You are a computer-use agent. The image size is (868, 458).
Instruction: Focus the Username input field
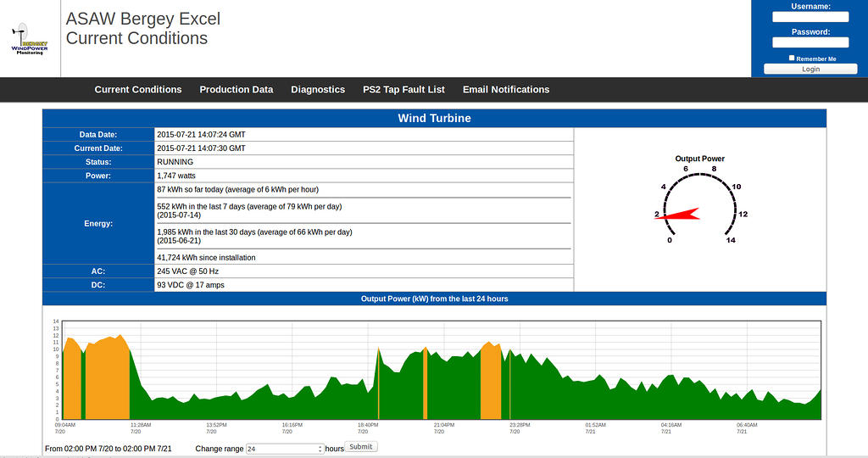[810, 17]
